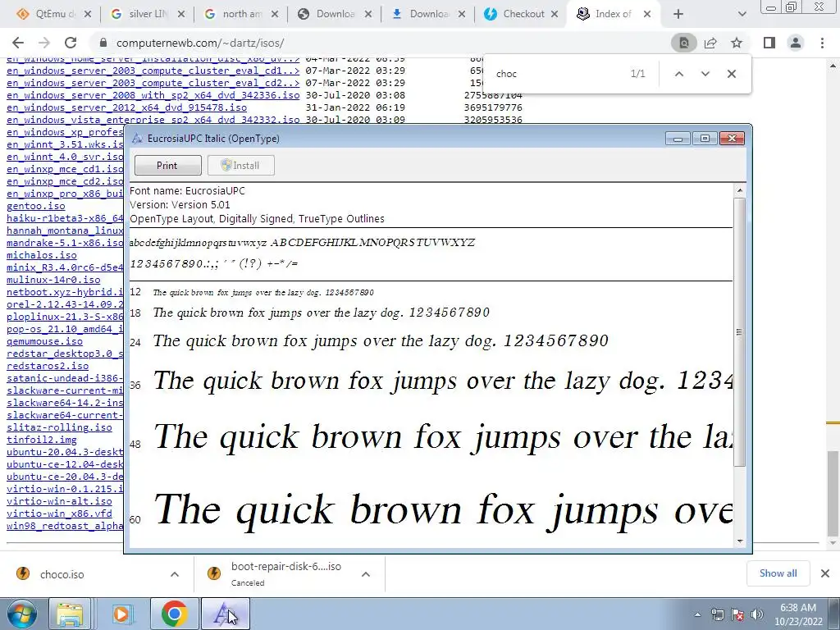
Task: Open Windows Media Player from taskbar
Action: click(121, 614)
